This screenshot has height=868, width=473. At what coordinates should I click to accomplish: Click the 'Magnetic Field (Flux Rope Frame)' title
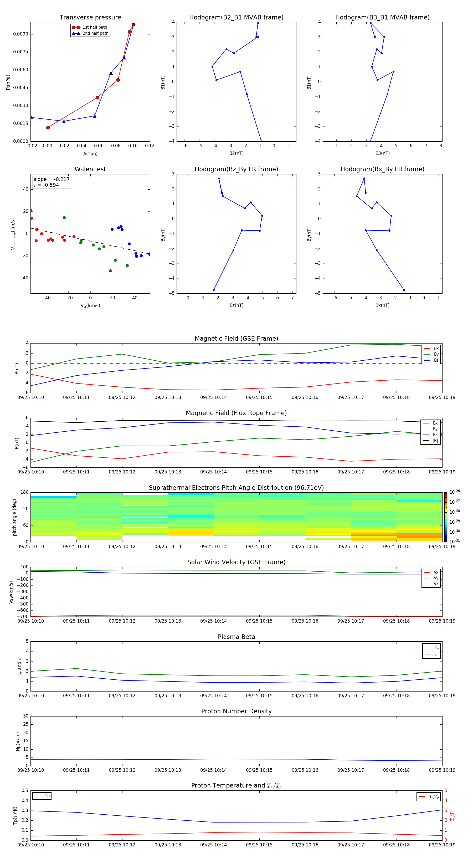click(236, 413)
